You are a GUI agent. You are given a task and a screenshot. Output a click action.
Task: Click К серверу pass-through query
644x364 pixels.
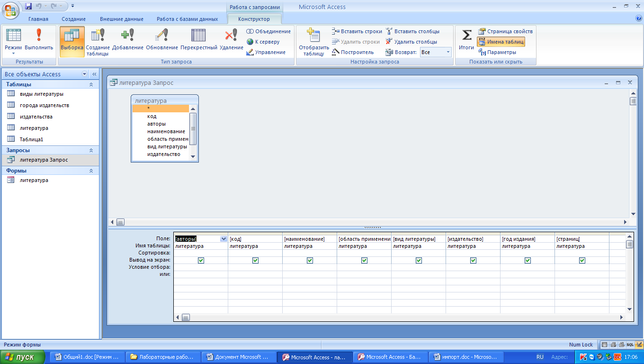point(263,42)
